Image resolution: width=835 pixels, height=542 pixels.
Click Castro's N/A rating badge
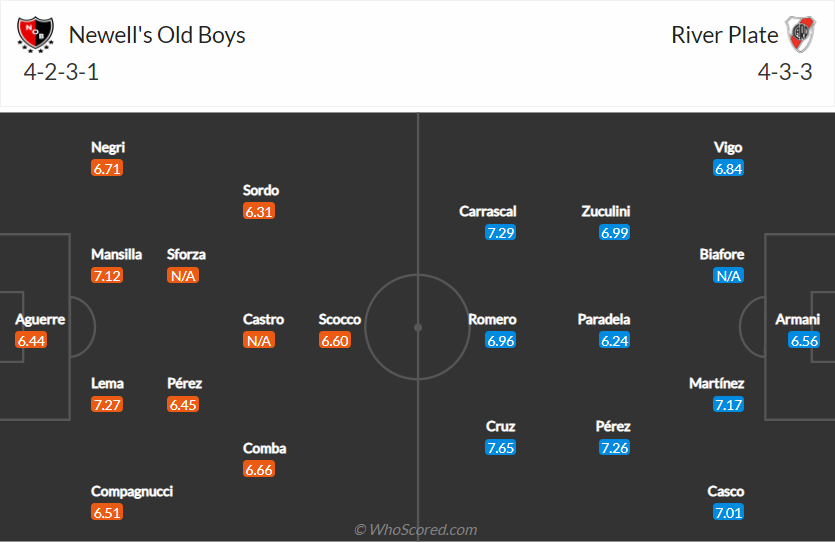258,341
